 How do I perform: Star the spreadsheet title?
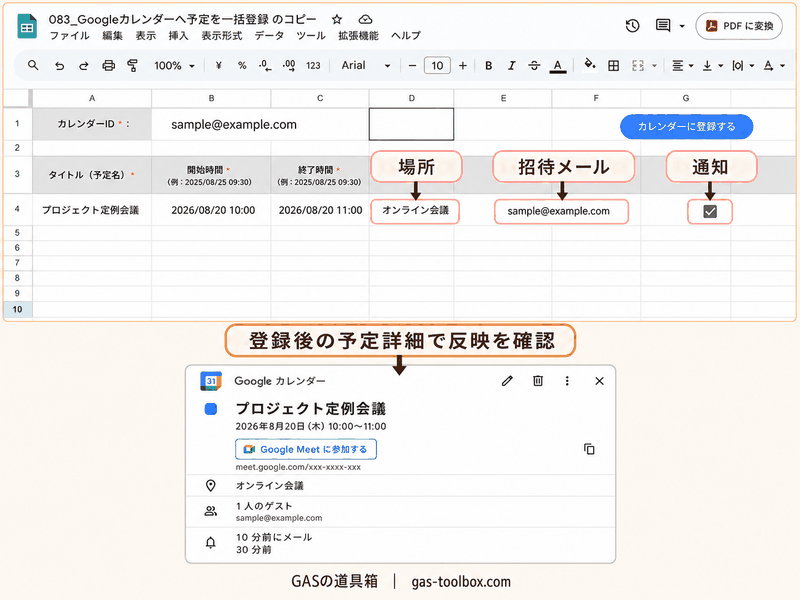(337, 19)
